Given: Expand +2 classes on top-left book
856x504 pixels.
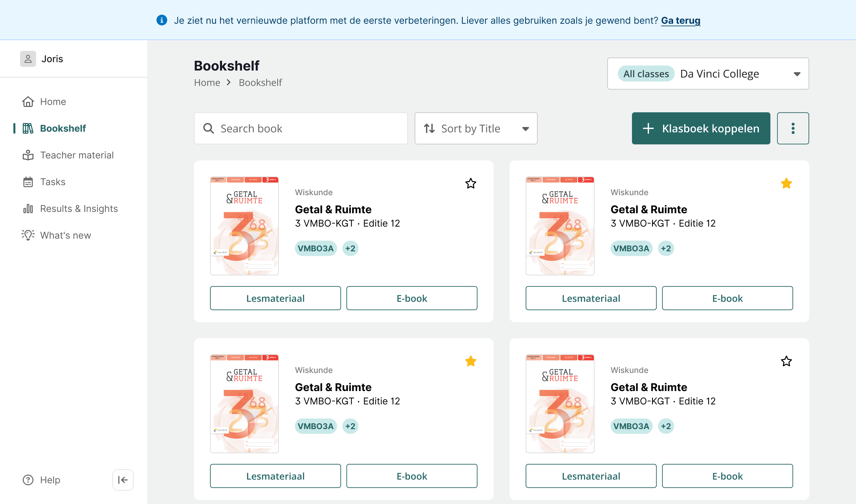Looking at the screenshot, I should [350, 248].
